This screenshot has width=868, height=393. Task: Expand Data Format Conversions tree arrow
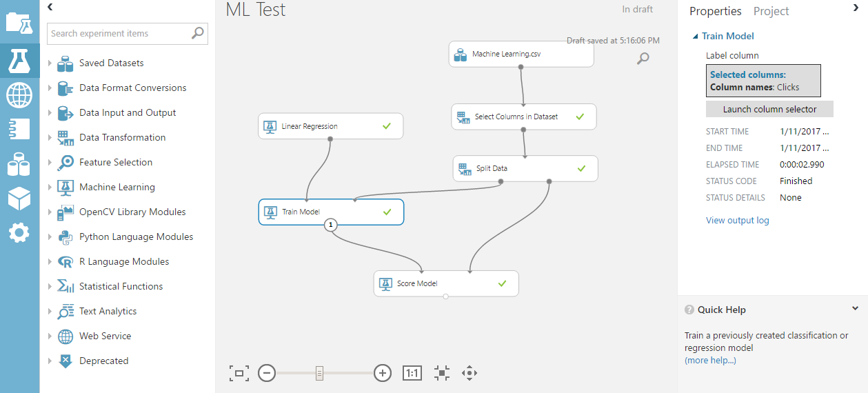coord(50,88)
